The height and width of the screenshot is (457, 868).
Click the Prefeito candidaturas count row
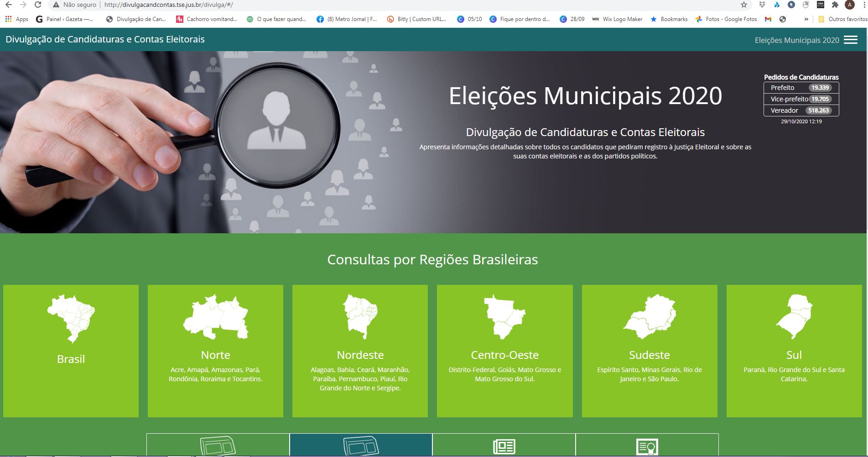[801, 88]
